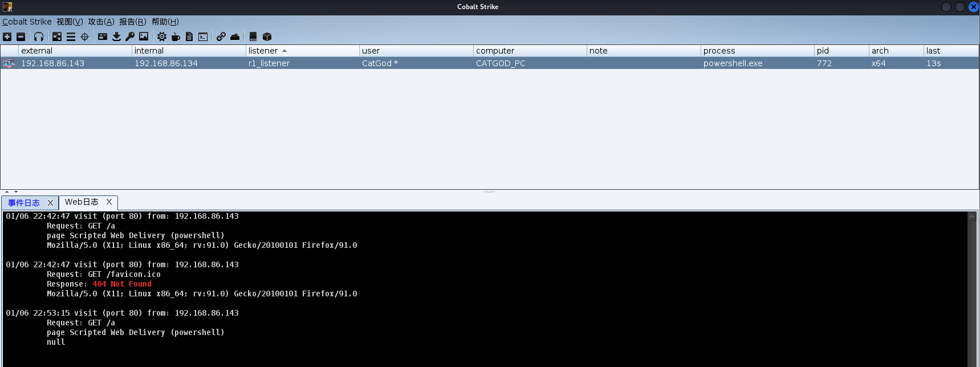Open downloaded files via the download arrow icon

pos(116,36)
